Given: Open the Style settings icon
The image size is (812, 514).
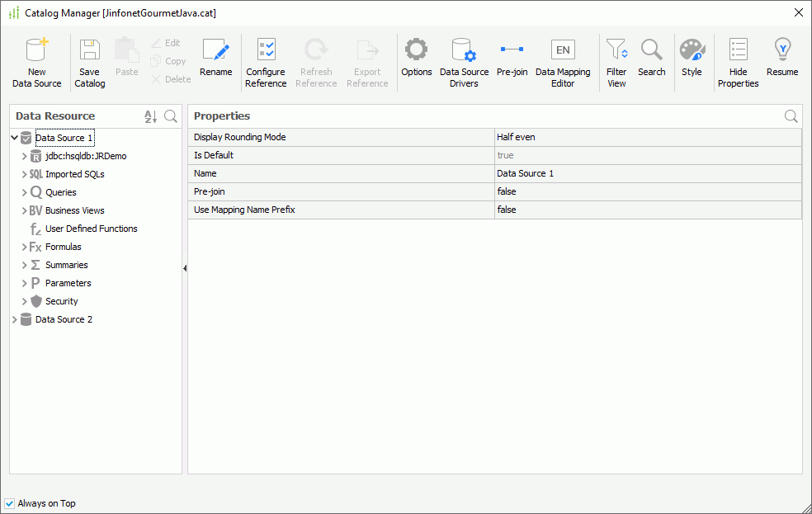Looking at the screenshot, I should 692,58.
